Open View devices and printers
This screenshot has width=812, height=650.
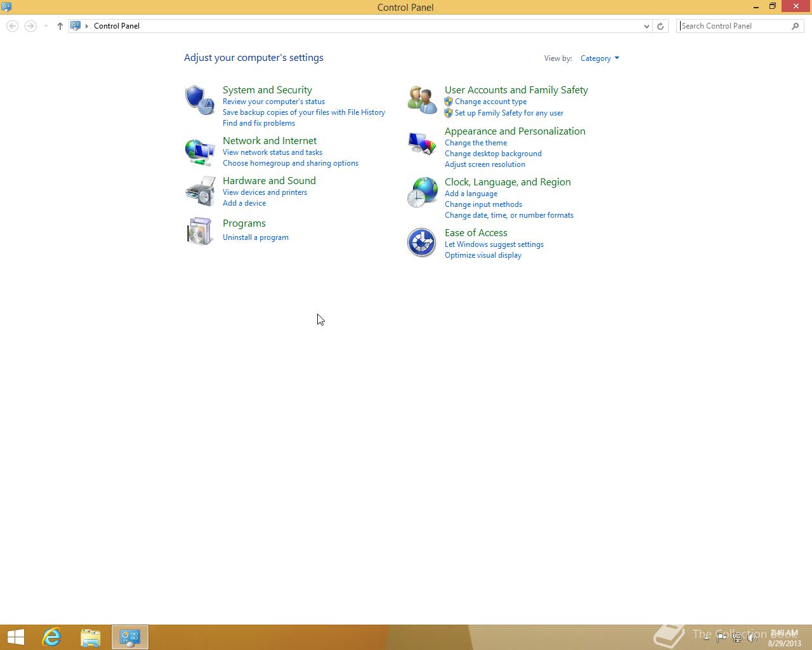point(265,192)
